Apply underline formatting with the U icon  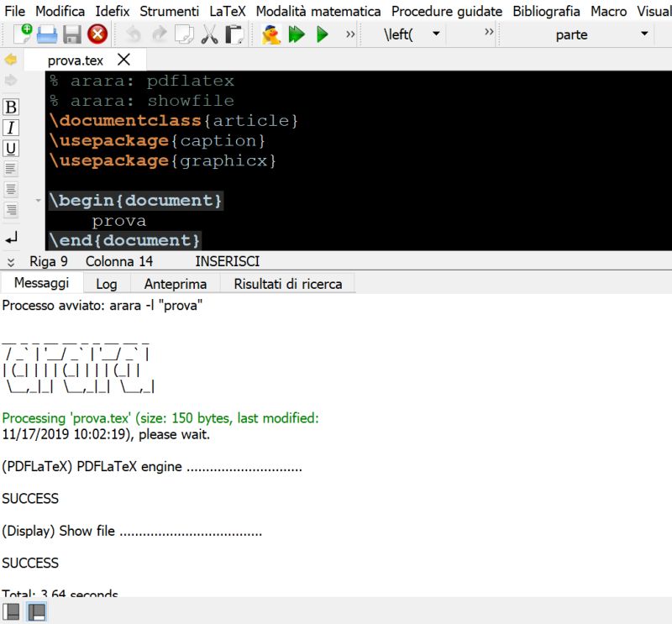click(11, 149)
